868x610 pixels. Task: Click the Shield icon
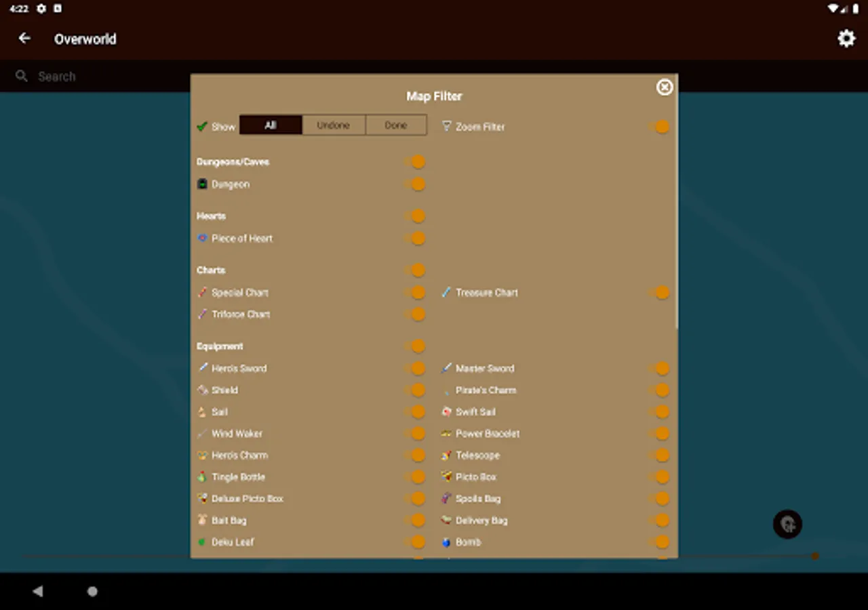(202, 390)
